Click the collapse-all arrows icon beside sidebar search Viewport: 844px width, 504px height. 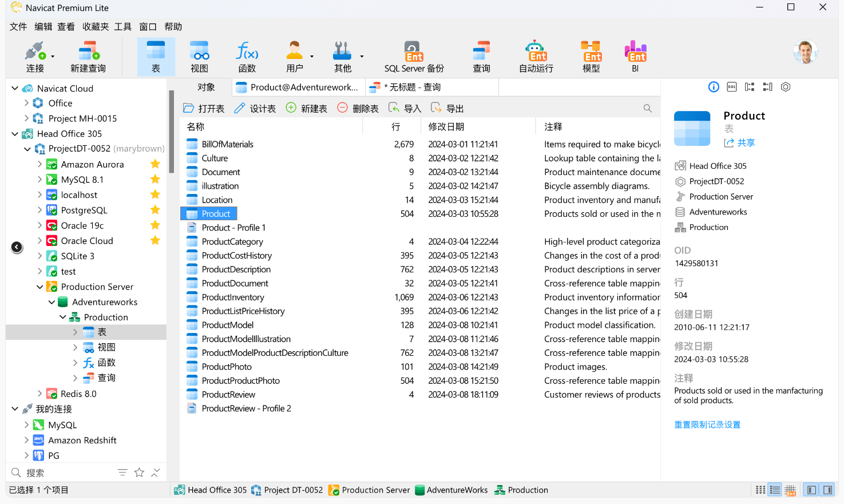click(156, 473)
